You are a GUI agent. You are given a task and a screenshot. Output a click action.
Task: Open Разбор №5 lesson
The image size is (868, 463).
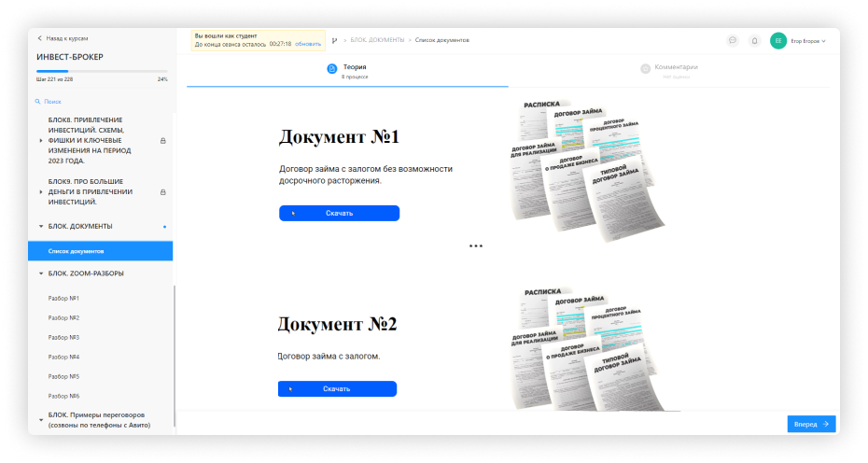[63, 376]
